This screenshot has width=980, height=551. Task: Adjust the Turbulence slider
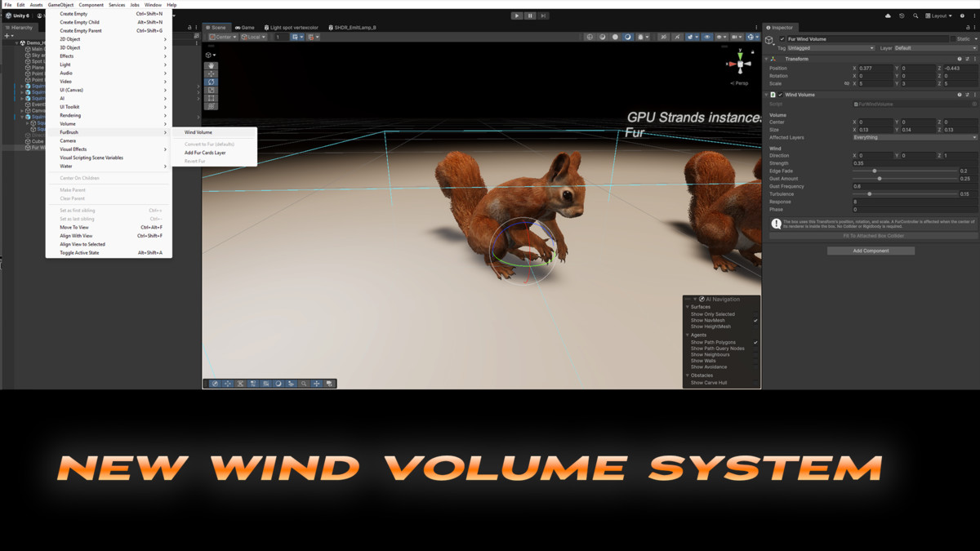[903, 194]
